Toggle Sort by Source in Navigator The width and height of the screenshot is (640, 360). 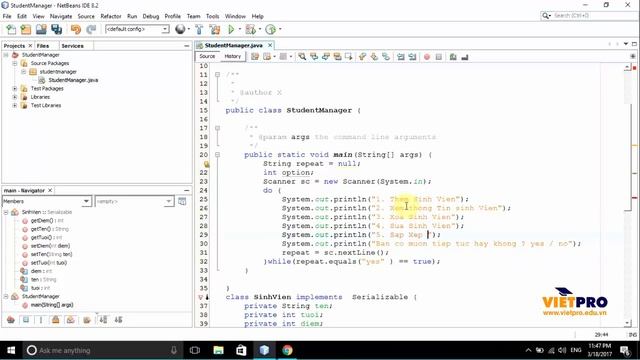point(118,320)
